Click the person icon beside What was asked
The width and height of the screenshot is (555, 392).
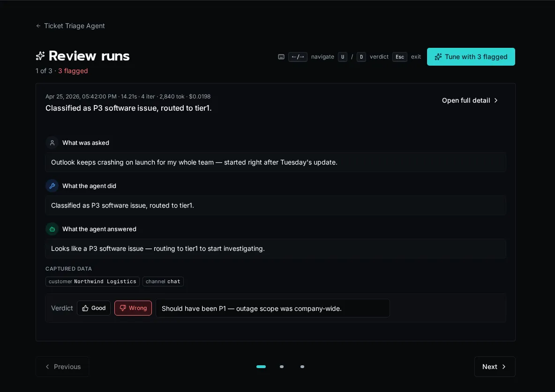coord(52,143)
